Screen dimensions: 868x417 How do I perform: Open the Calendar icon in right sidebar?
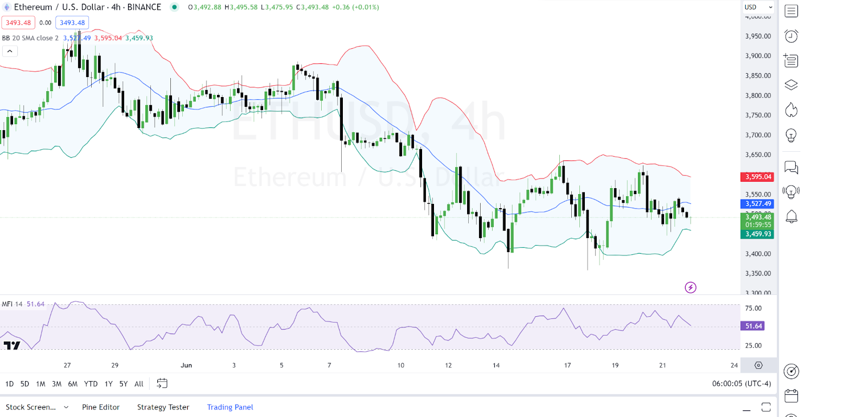[x=791, y=396]
